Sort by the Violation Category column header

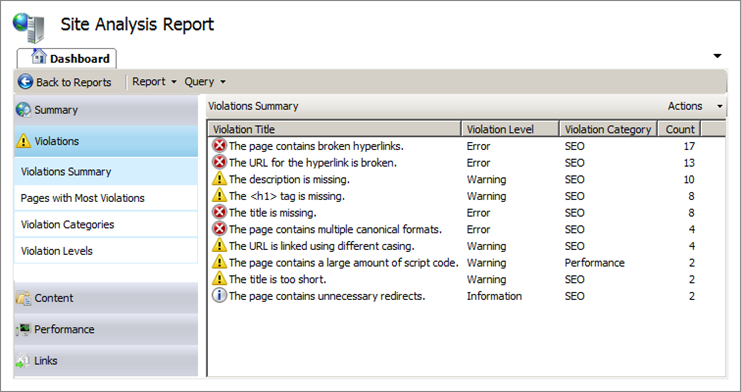(608, 129)
